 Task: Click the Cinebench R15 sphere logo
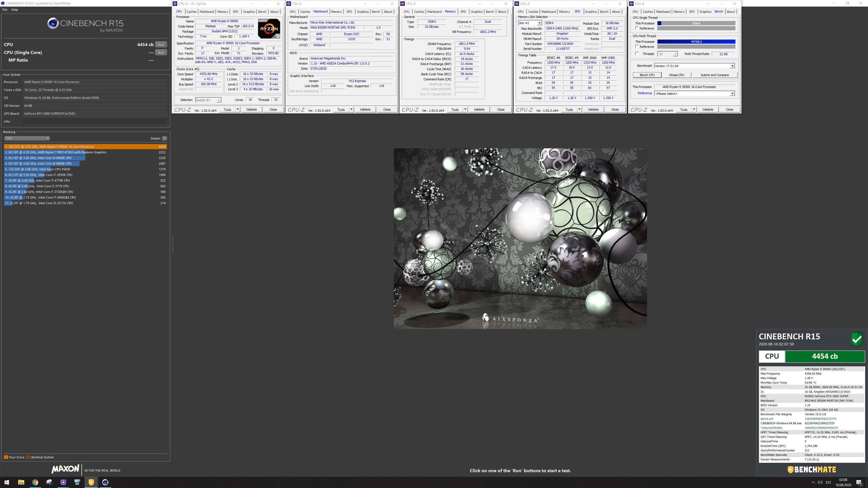click(53, 23)
